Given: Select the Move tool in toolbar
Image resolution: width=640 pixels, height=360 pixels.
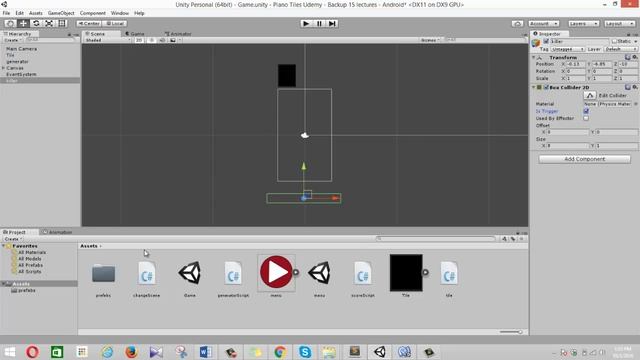Looking at the screenshot, I should 23,23.
